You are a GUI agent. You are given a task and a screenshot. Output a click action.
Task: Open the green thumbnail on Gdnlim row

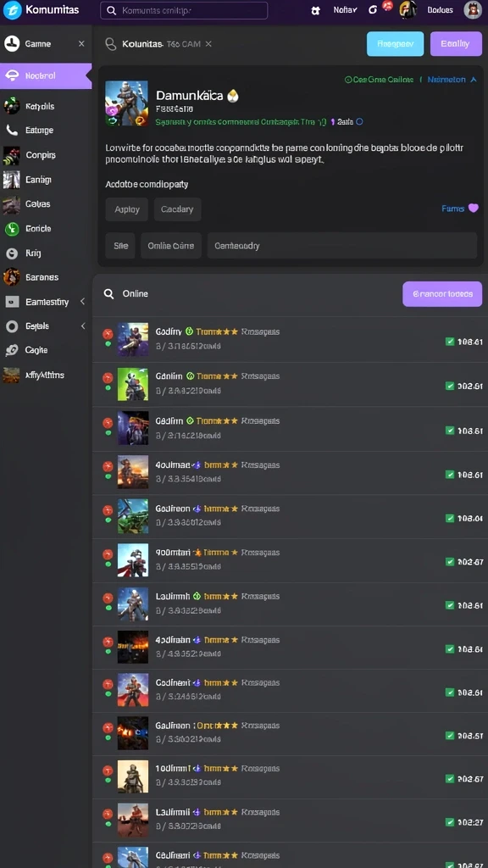pyautogui.click(x=133, y=385)
